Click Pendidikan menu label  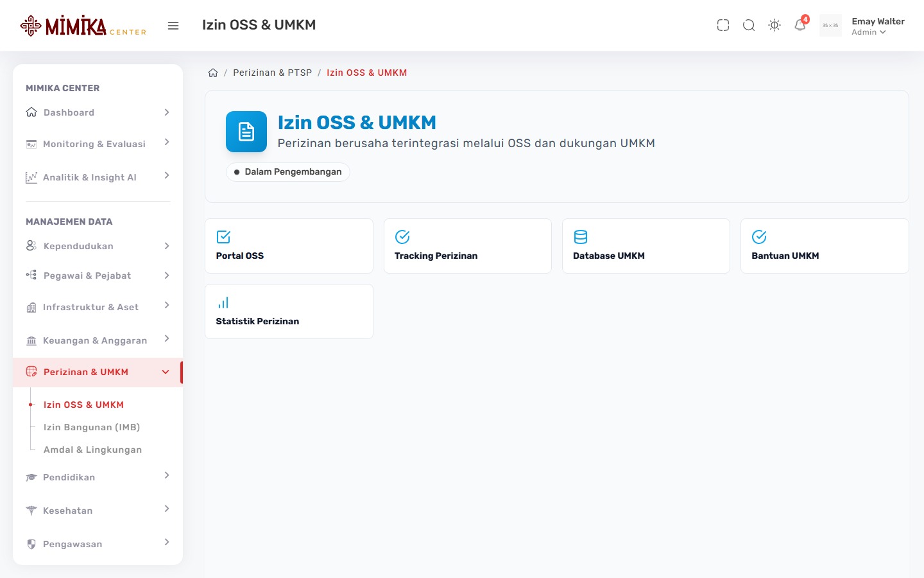coord(69,477)
